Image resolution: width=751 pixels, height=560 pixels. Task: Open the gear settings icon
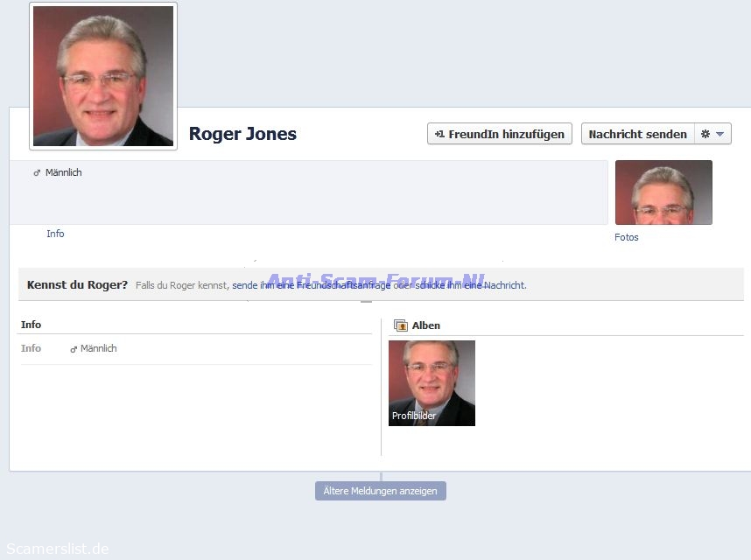coord(705,134)
